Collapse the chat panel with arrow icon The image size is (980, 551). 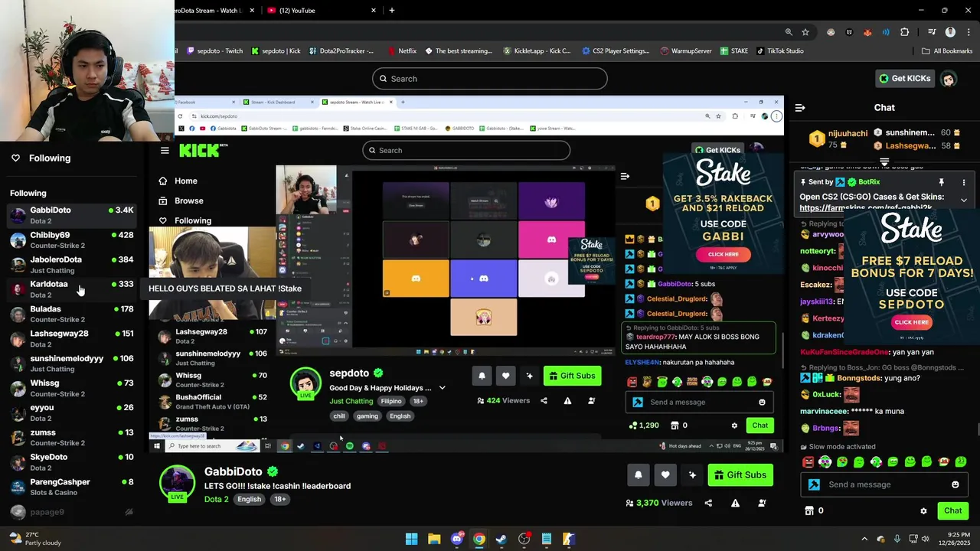(800, 108)
